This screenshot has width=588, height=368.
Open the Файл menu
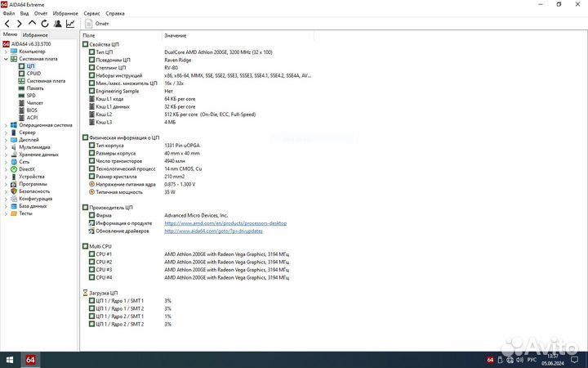(9, 14)
